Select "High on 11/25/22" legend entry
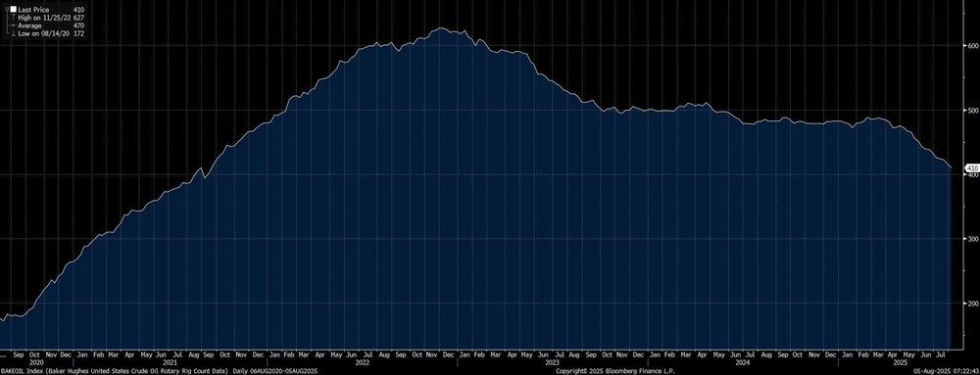 click(x=44, y=18)
